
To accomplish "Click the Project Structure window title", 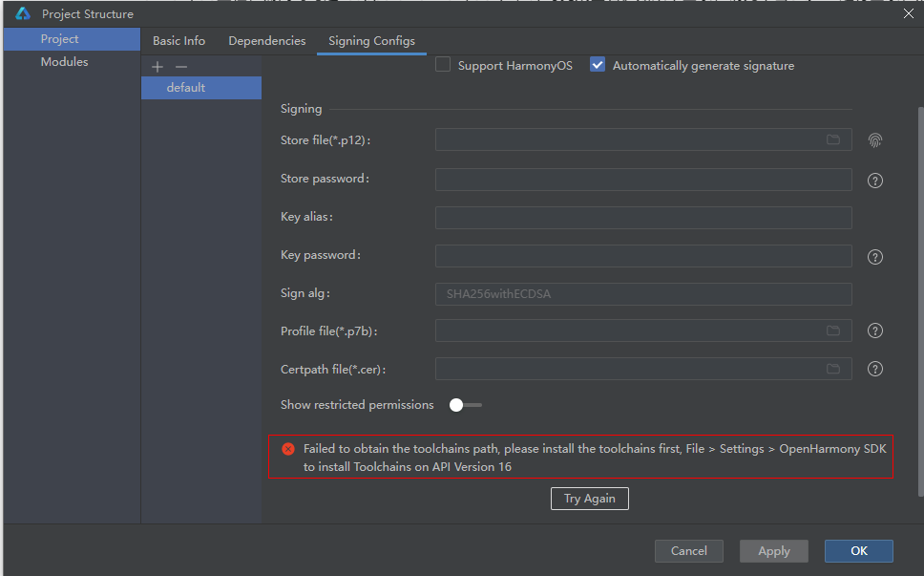I will click(x=88, y=13).
